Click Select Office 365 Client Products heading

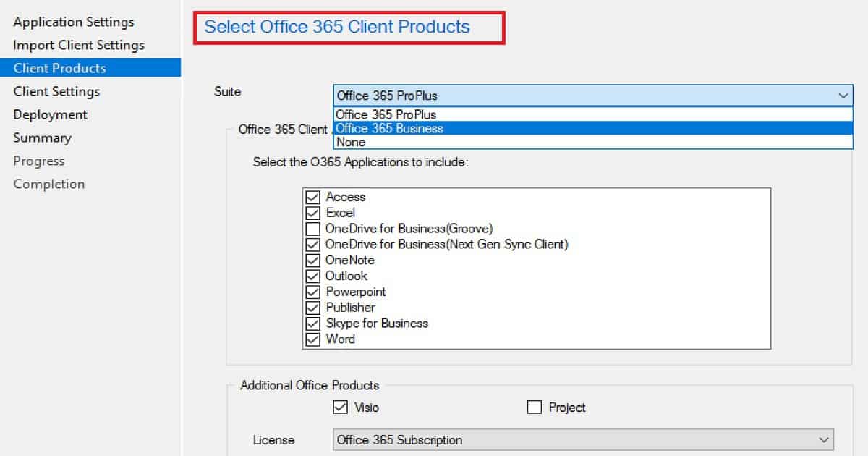[x=337, y=27]
